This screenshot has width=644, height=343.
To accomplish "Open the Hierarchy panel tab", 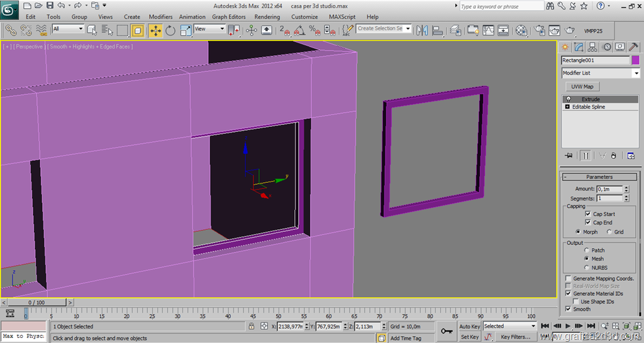I will 592,47.
